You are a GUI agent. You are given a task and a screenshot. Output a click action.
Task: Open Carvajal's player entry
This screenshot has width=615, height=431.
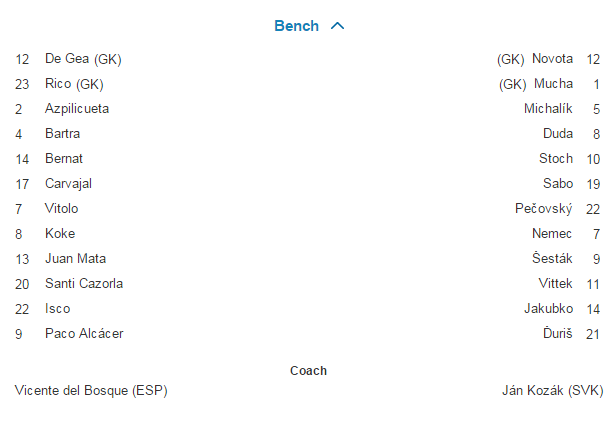click(x=70, y=184)
